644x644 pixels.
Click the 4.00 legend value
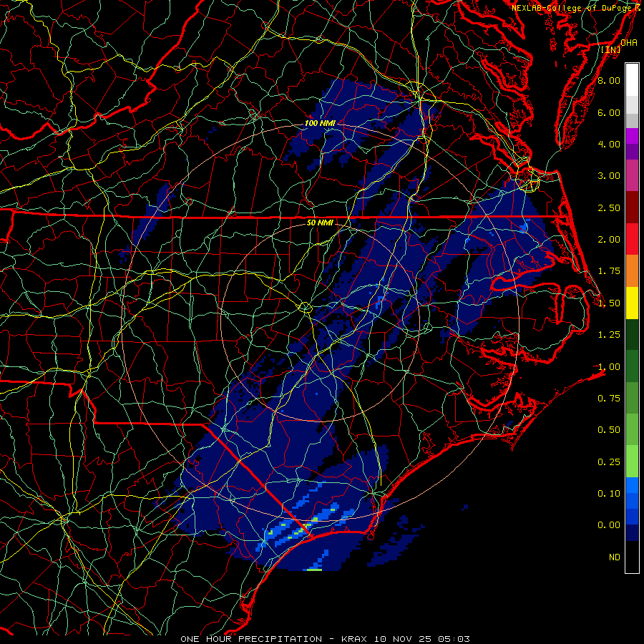pos(609,144)
